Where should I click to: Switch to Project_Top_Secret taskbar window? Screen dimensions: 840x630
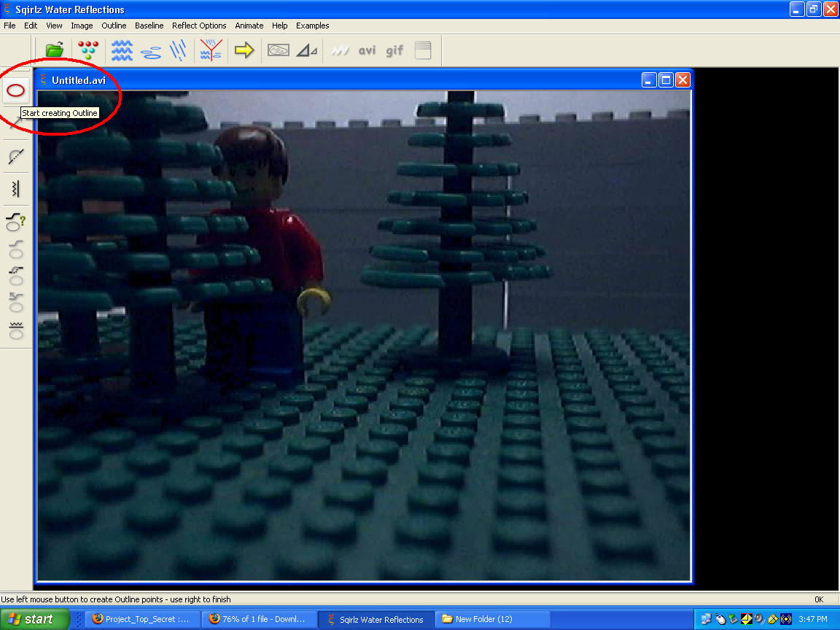(x=144, y=619)
